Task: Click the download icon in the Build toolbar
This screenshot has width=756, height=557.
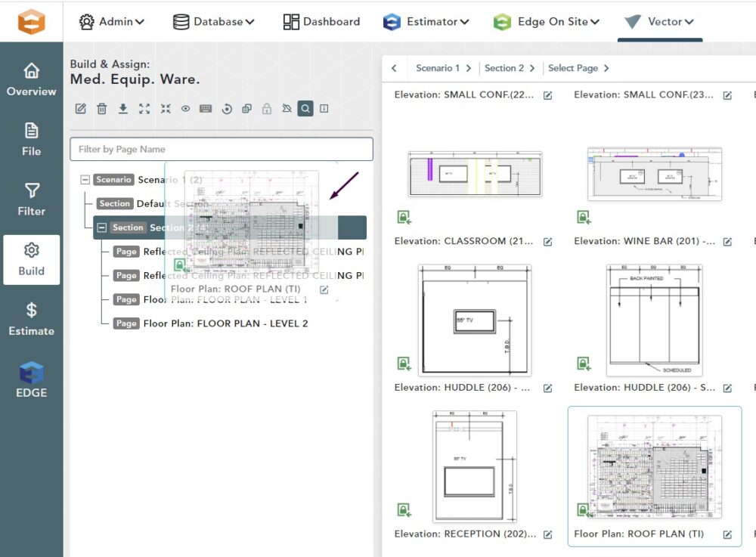Action: tap(122, 109)
